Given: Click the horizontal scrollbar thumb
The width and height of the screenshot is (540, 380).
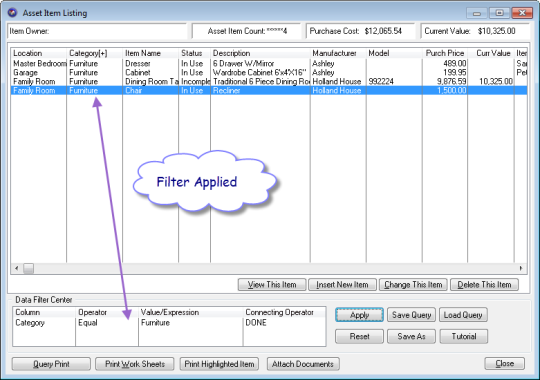Looking at the screenshot, I should [28, 268].
